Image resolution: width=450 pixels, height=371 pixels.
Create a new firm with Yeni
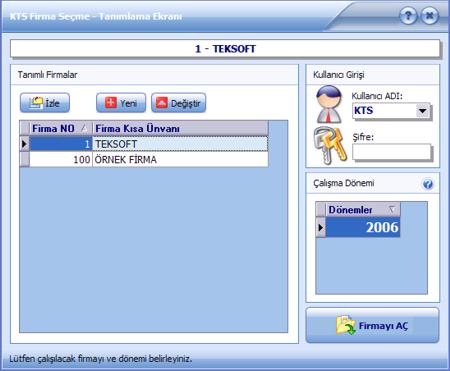pyautogui.click(x=121, y=103)
